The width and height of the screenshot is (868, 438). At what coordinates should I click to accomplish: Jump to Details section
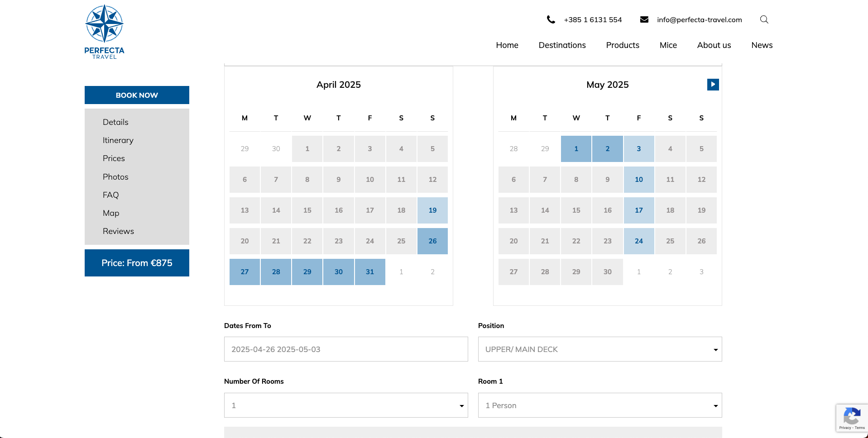coord(115,122)
